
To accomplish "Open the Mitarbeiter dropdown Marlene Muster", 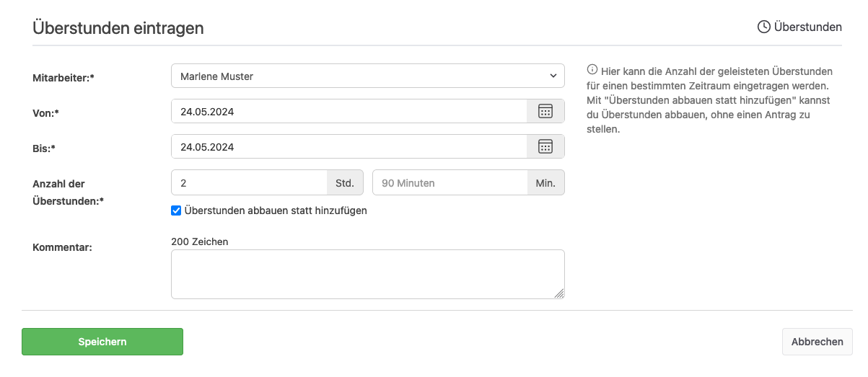I will coord(368,76).
